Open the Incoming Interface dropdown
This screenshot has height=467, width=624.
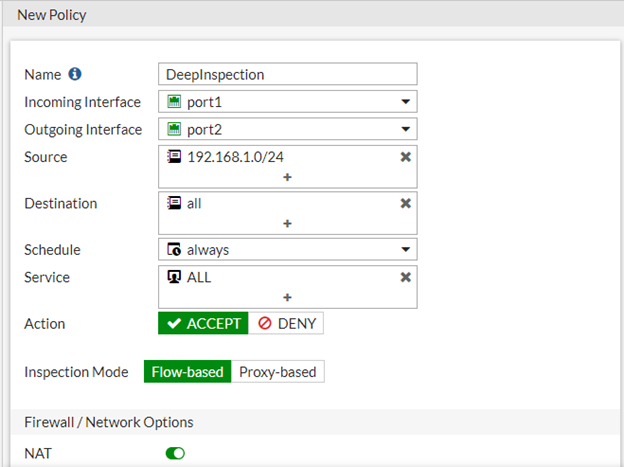click(405, 102)
